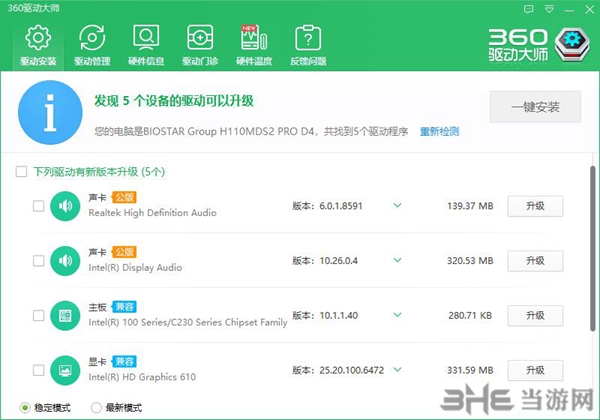Click the 一键安装 button
This screenshot has height=420, width=600.
535,107
